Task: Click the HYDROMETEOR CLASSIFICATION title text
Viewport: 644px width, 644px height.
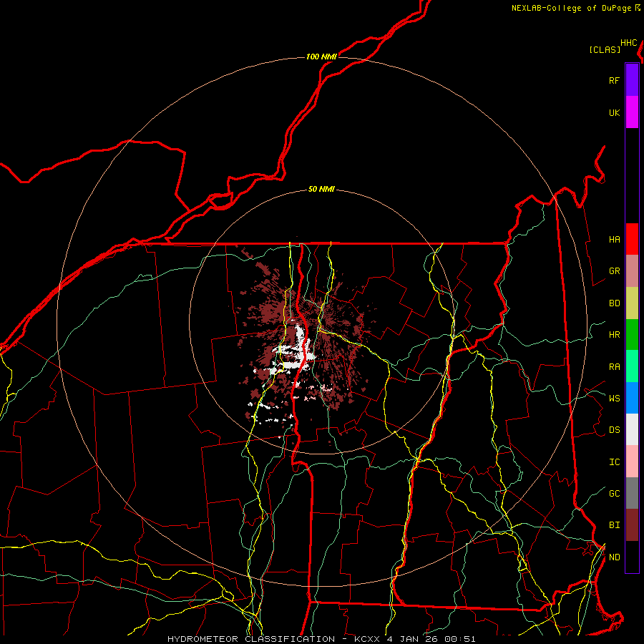Action: click(251, 639)
